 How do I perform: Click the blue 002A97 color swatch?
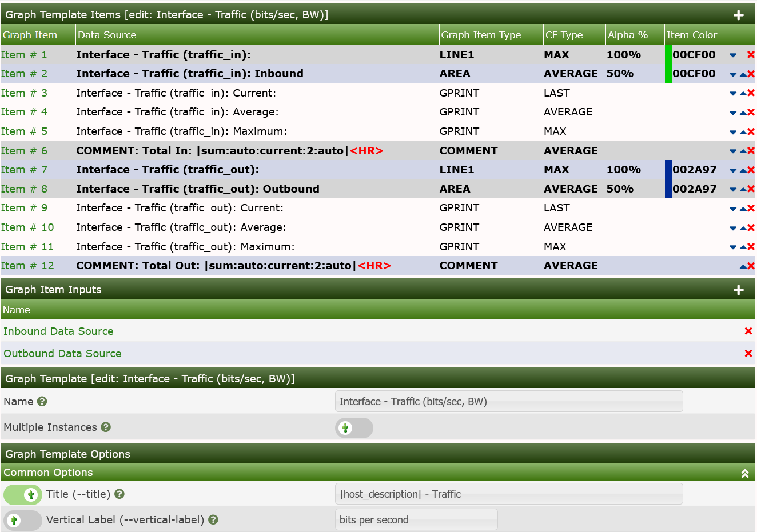tap(668, 179)
